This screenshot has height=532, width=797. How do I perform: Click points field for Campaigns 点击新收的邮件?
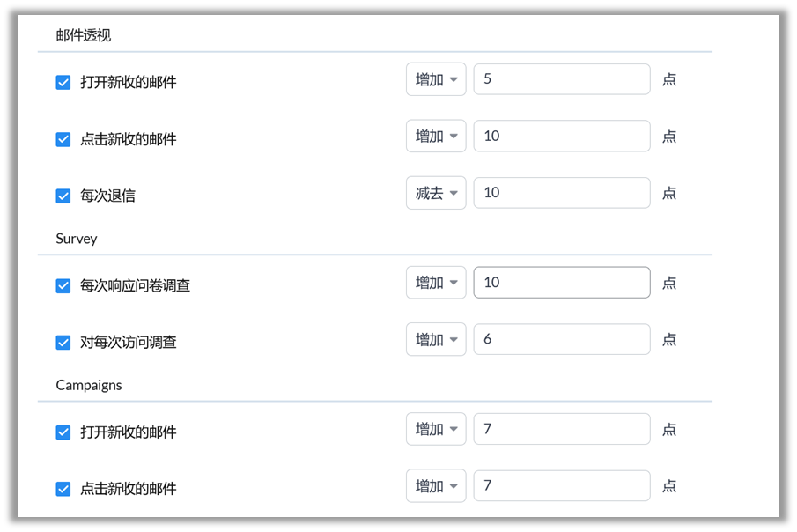[x=562, y=485]
